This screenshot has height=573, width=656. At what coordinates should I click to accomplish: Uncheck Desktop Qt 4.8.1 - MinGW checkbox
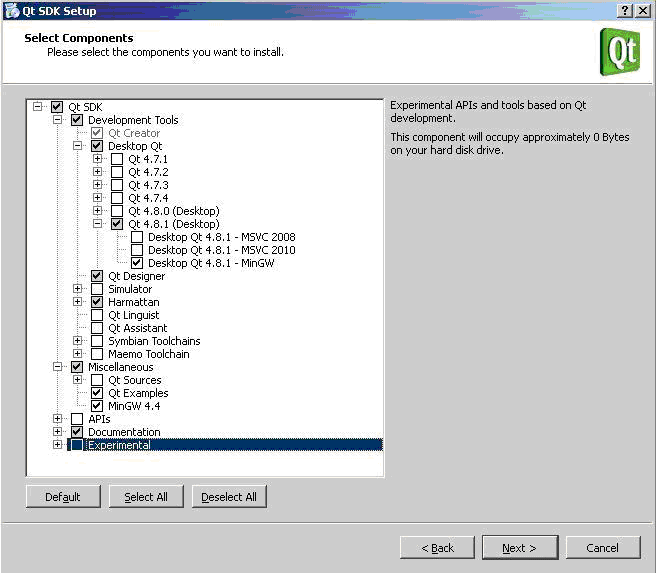(137, 263)
